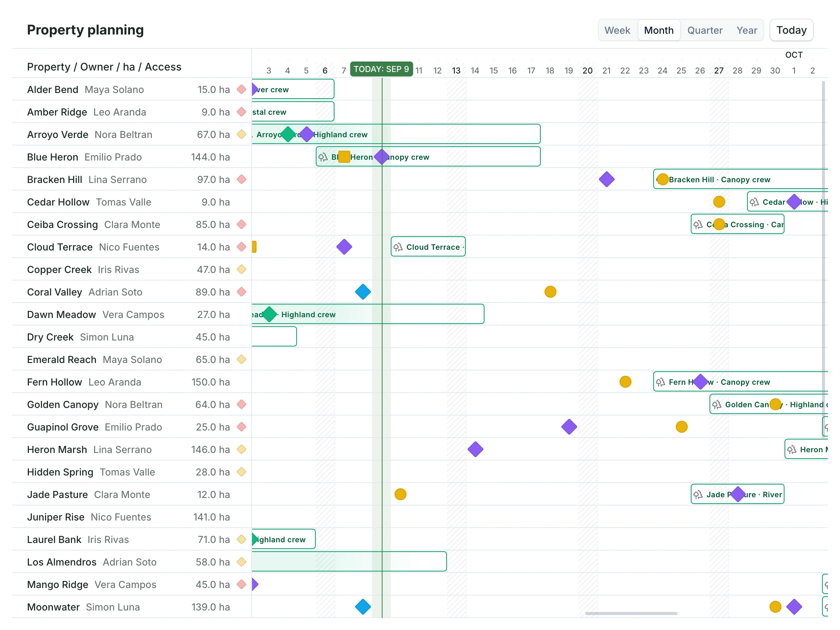Open the Los Almendros task bar
This screenshot has width=840, height=630.
tap(349, 562)
